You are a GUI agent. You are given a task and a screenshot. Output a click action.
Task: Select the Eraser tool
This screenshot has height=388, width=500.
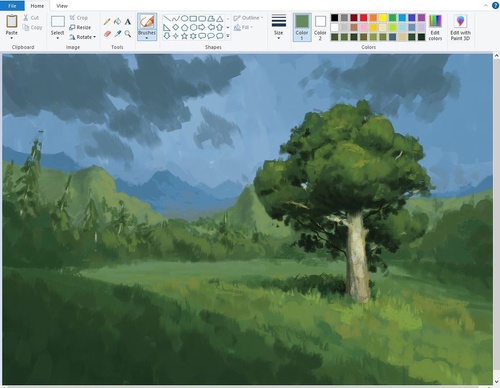click(107, 34)
